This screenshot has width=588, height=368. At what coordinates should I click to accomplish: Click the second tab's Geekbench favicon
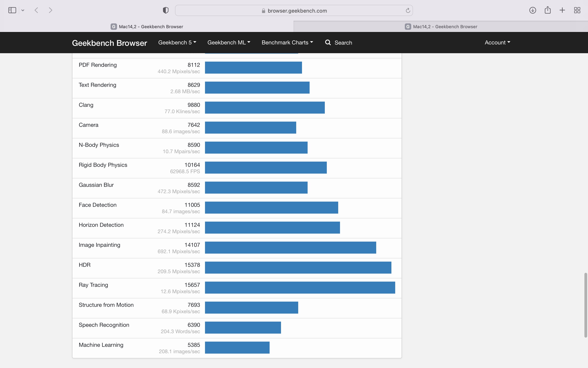tap(408, 27)
